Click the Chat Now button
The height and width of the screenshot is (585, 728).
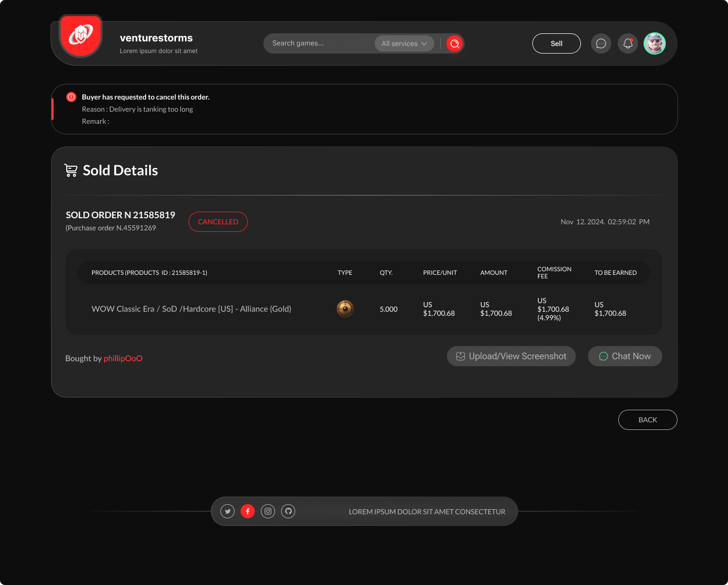click(x=625, y=356)
